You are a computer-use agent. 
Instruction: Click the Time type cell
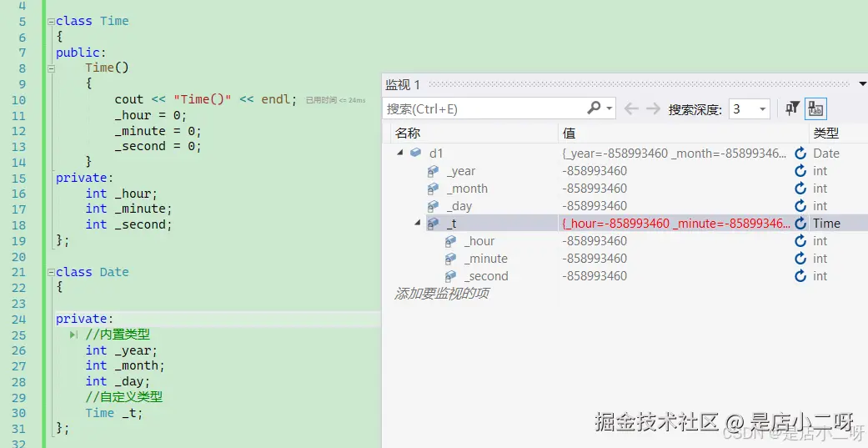(x=826, y=224)
